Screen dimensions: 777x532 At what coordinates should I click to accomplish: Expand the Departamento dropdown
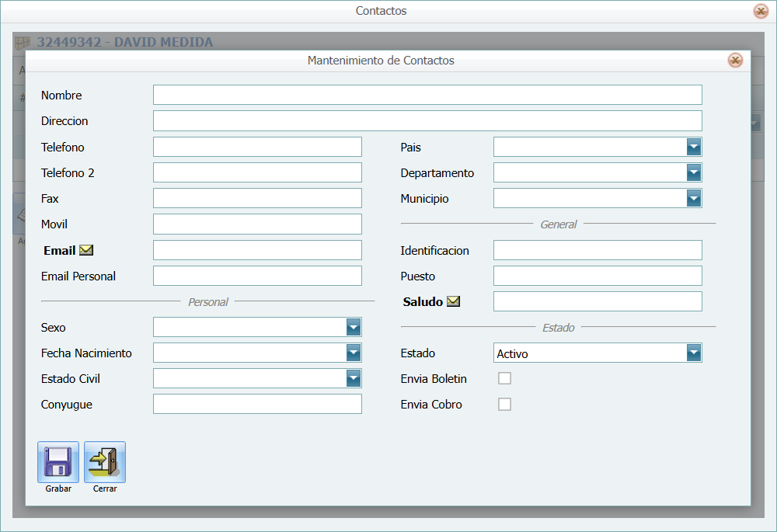tap(694, 172)
